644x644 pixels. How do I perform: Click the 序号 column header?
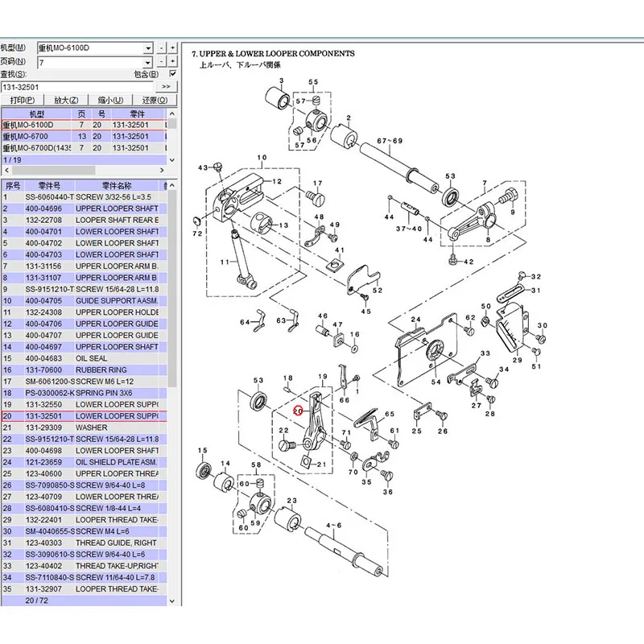point(12,186)
